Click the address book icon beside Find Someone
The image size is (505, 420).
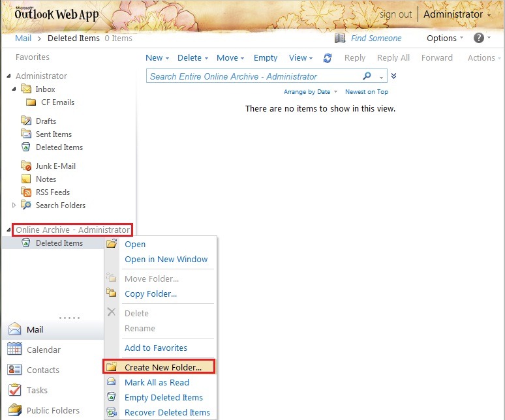click(339, 38)
